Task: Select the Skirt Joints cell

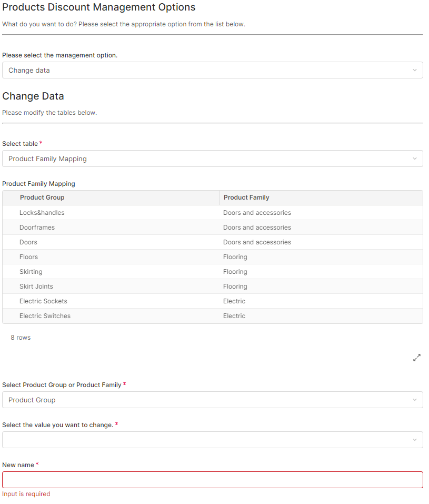Action: coord(111,286)
